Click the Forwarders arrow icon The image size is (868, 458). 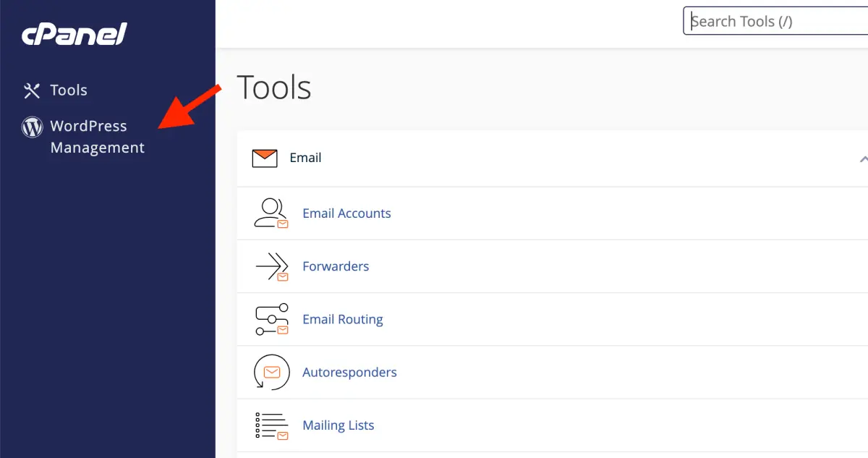pos(271,266)
